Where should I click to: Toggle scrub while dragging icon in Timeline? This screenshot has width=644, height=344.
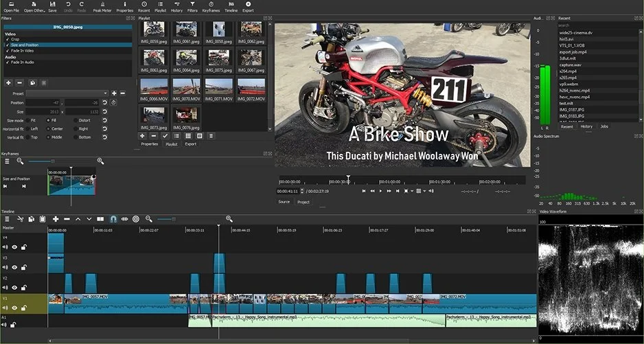(125, 219)
